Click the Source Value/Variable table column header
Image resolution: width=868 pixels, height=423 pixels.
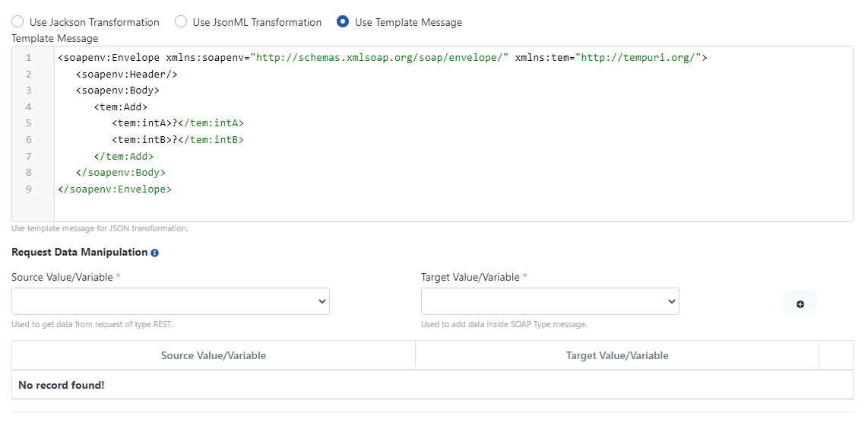pos(214,355)
